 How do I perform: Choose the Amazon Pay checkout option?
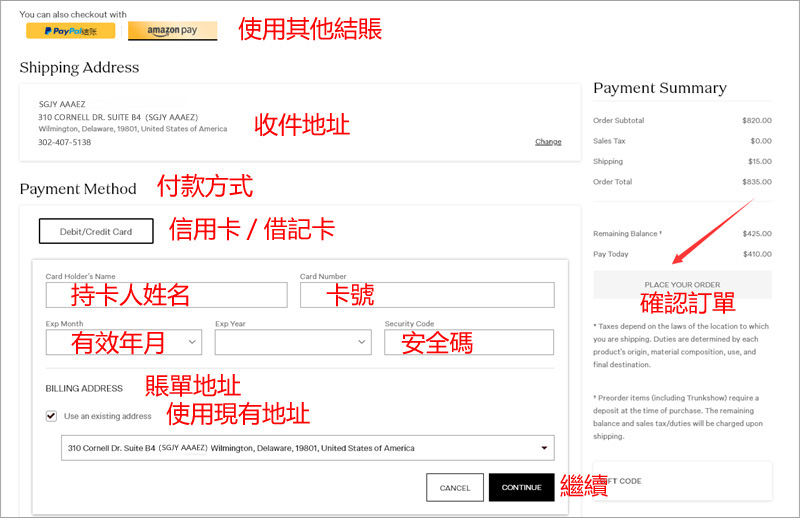[x=172, y=31]
